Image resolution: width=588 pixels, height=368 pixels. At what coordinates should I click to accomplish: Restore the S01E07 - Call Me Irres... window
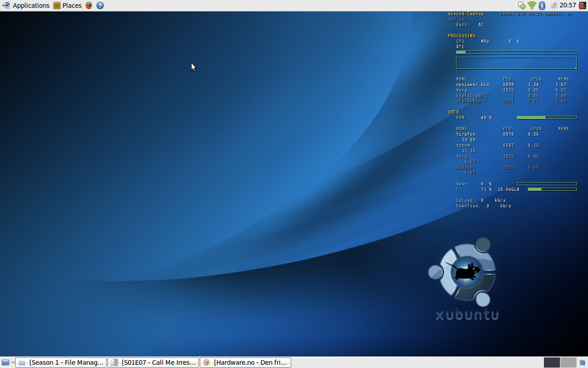coord(153,362)
